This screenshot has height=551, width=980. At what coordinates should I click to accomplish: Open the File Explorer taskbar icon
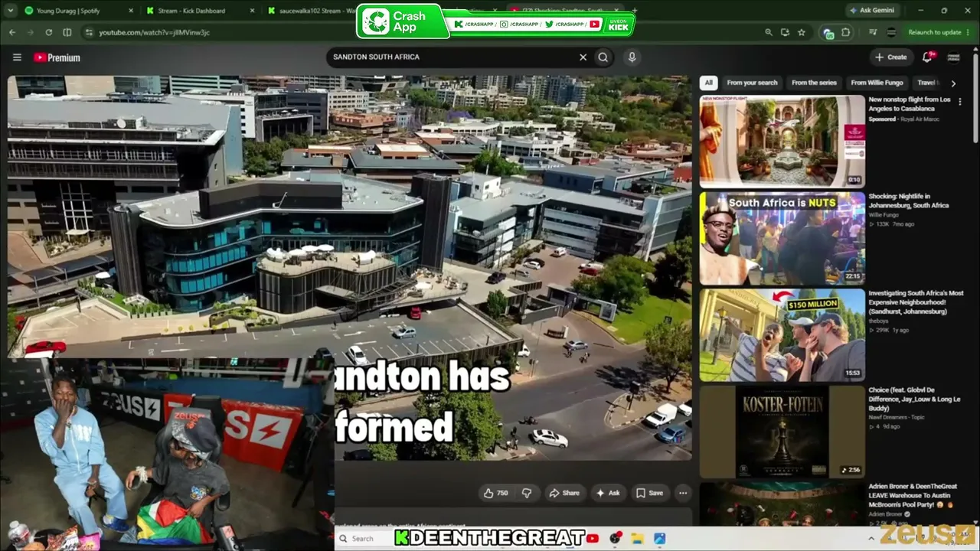637,539
